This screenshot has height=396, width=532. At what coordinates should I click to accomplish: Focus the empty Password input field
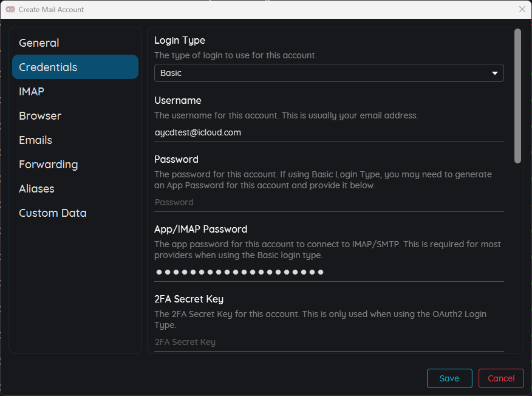coord(329,203)
